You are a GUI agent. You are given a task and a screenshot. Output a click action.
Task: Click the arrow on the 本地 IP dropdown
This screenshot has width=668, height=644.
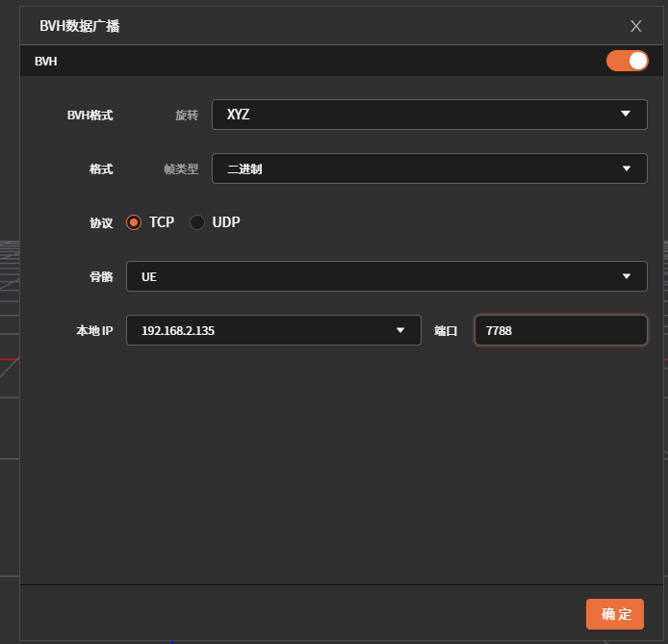click(x=400, y=330)
